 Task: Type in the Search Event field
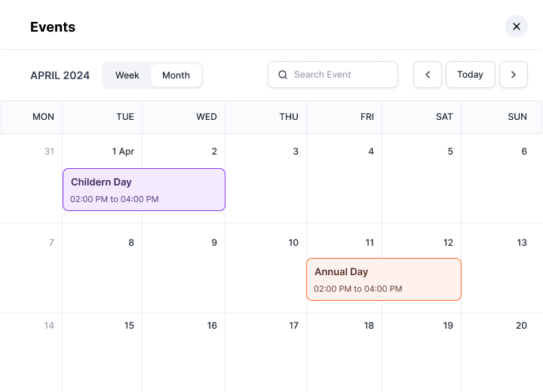click(x=342, y=75)
